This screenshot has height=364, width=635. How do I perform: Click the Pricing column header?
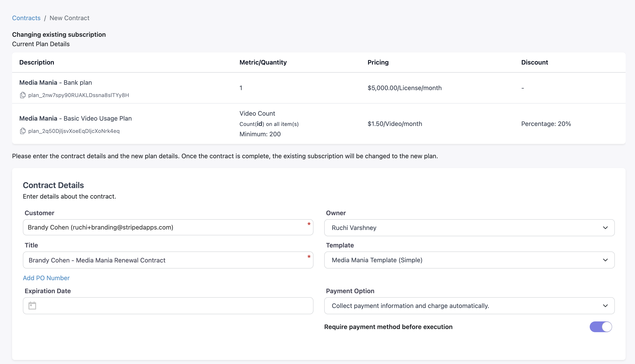[378, 62]
